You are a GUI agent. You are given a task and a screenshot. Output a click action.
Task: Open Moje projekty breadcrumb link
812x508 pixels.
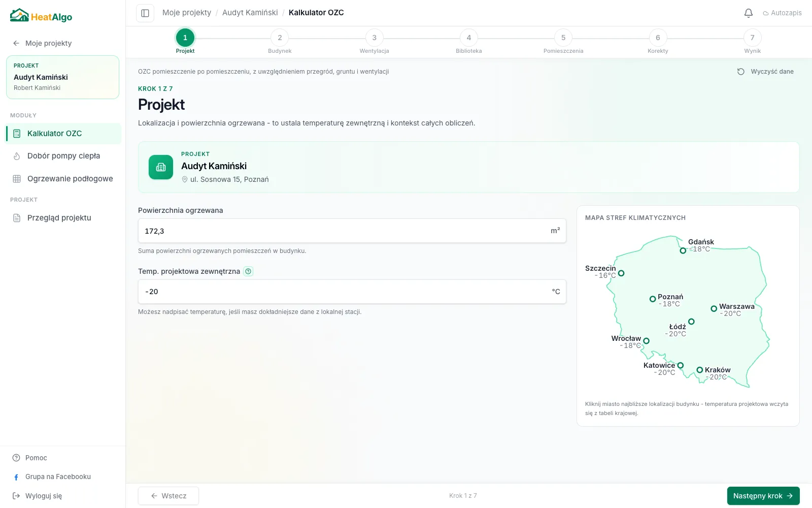click(x=187, y=13)
